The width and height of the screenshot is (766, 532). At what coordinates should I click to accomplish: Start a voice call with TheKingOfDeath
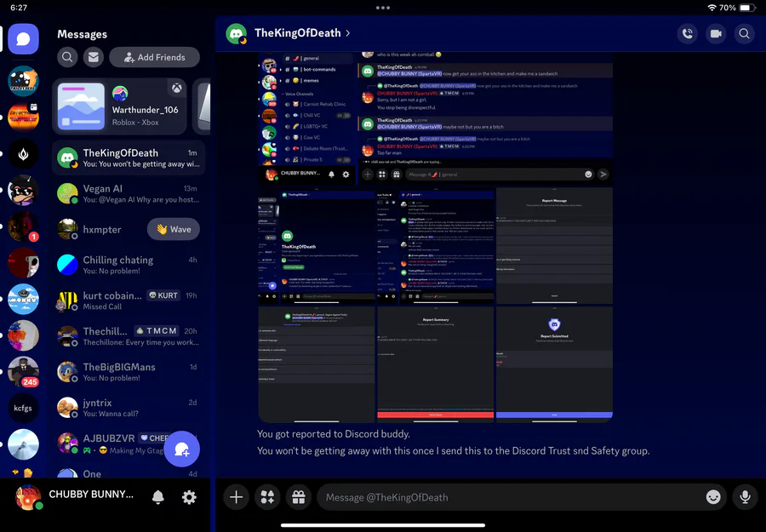click(688, 34)
